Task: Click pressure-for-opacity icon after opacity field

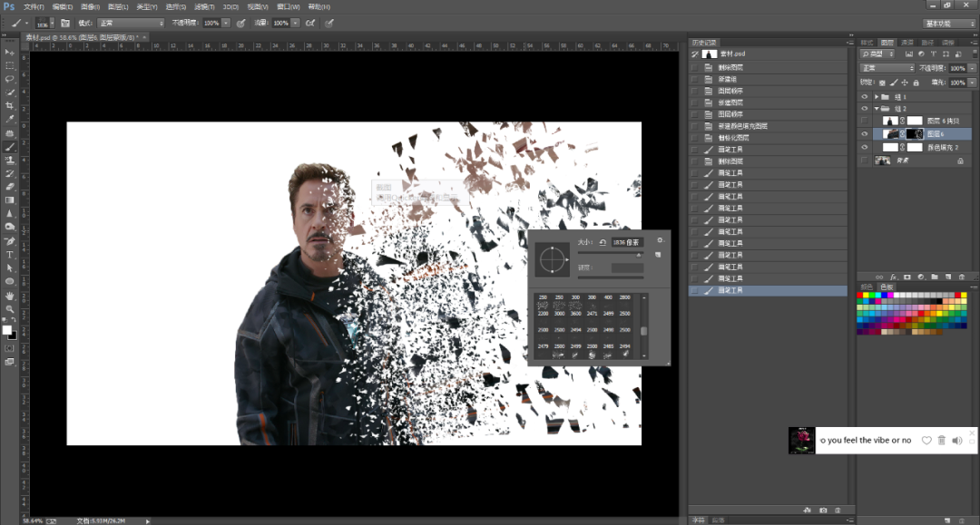Action: pyautogui.click(x=240, y=23)
